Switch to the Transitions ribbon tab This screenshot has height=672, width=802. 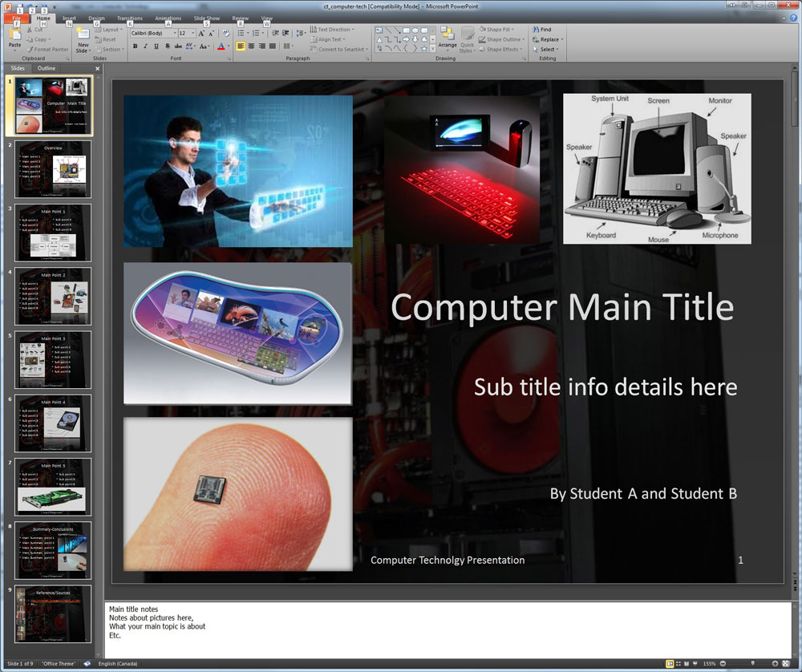pos(129,18)
